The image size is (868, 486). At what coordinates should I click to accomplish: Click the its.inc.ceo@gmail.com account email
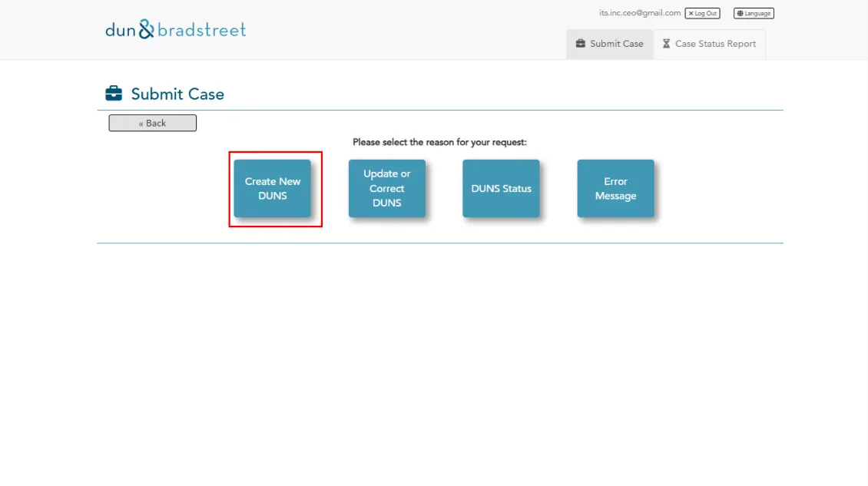click(639, 13)
